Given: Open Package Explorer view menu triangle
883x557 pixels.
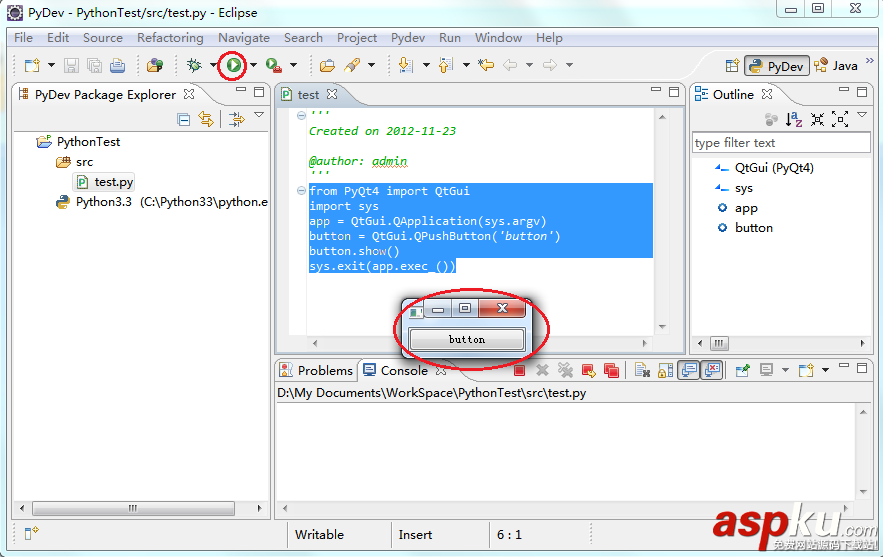Looking at the screenshot, I should [259, 115].
